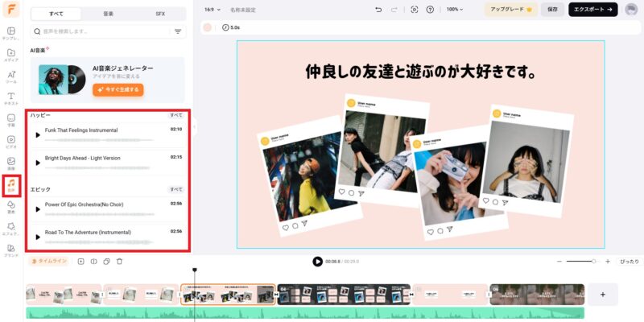The image size is (644, 322).
Task: Open the audio search filter icon
Action: click(x=178, y=31)
